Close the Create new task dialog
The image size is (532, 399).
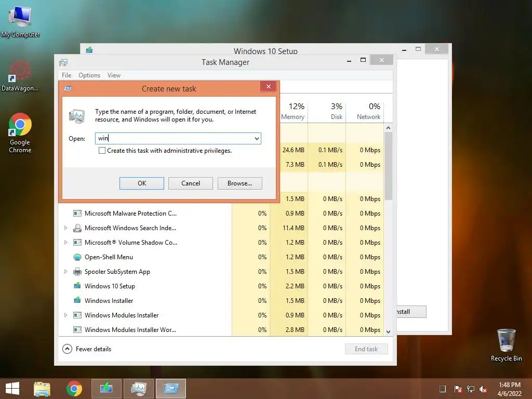[269, 87]
